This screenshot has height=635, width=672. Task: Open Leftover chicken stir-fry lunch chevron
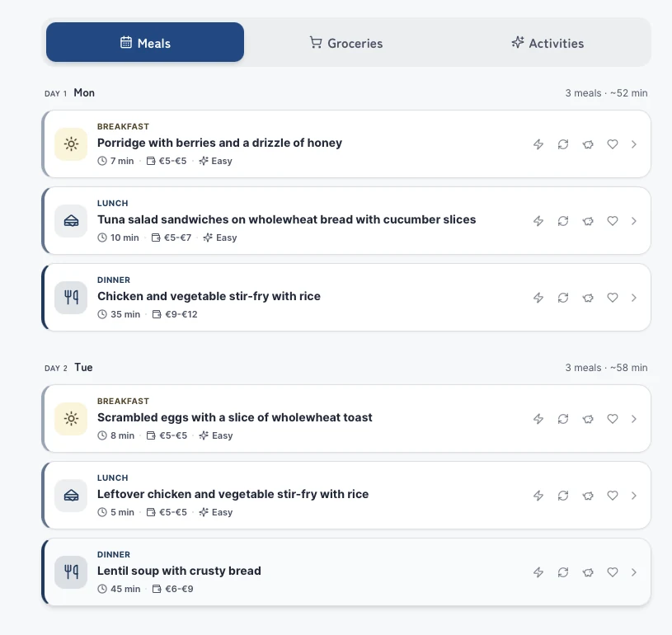634,496
